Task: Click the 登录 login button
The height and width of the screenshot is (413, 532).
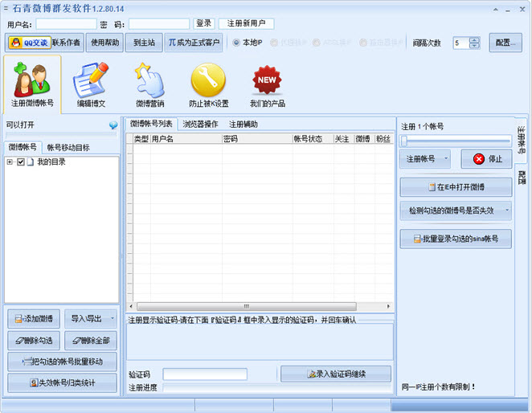Action: [204, 23]
